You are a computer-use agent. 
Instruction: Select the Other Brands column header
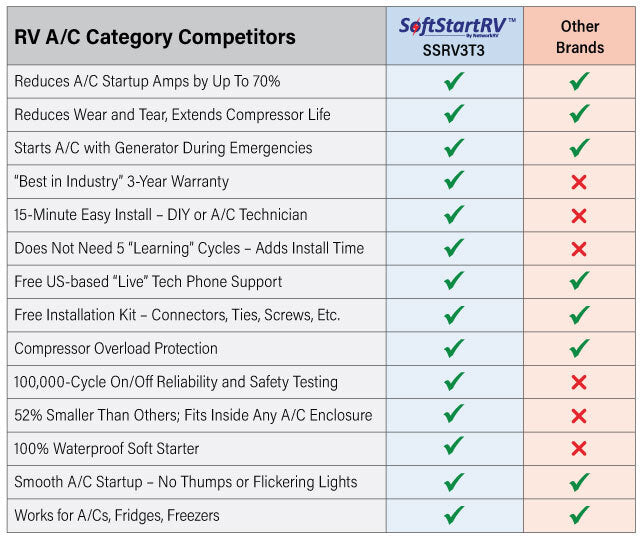point(581,37)
